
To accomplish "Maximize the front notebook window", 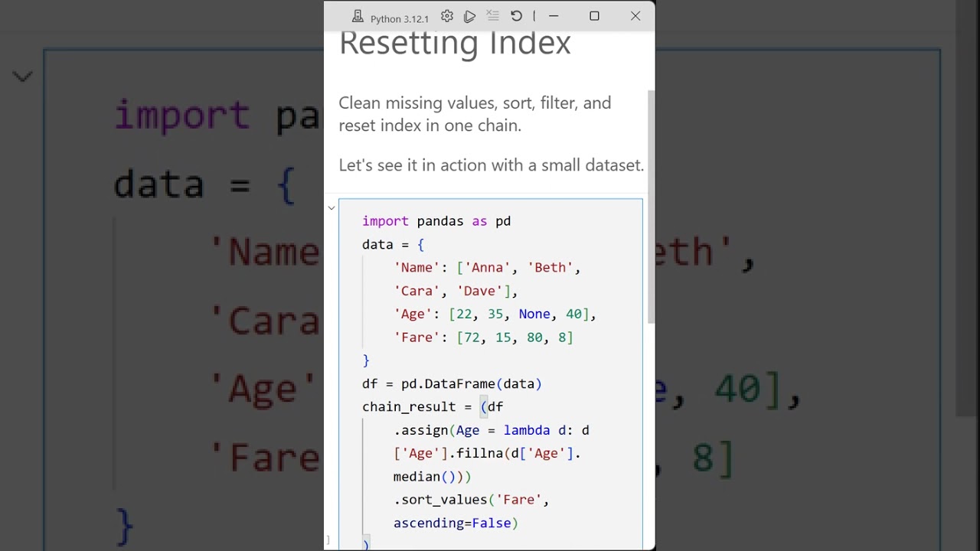I will point(594,16).
